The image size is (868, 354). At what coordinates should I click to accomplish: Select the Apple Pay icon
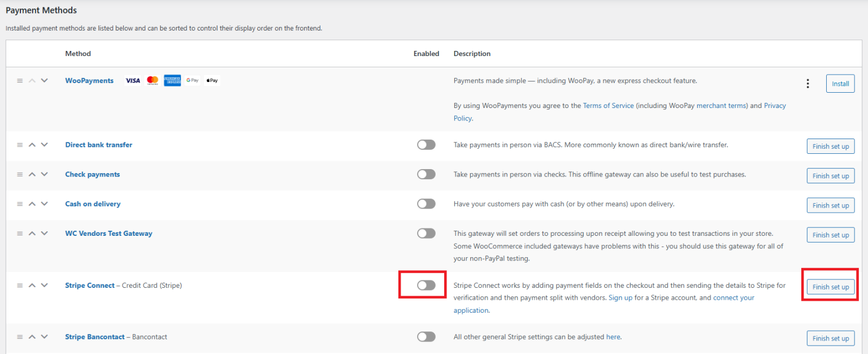[x=211, y=80]
